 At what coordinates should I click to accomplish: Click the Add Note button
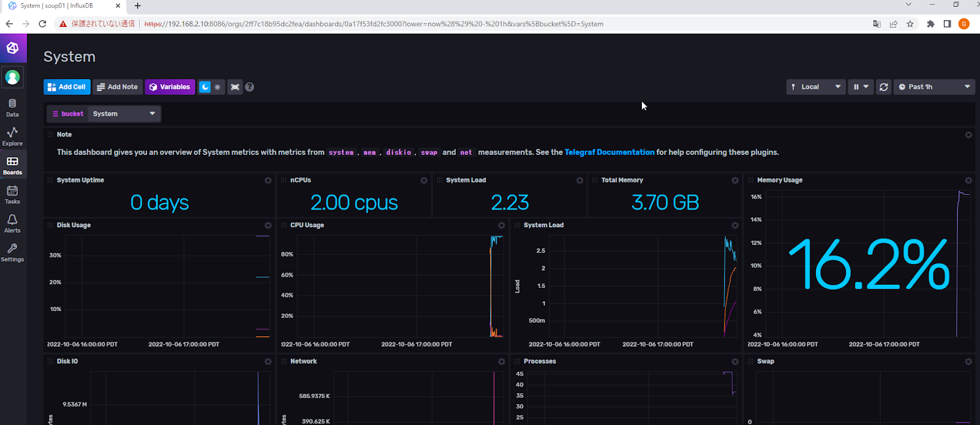coord(117,87)
